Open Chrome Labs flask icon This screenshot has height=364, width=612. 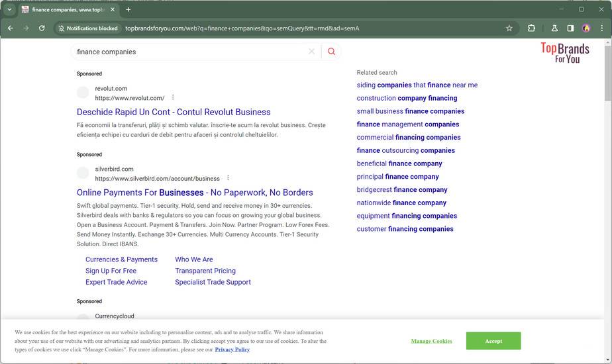(x=555, y=28)
